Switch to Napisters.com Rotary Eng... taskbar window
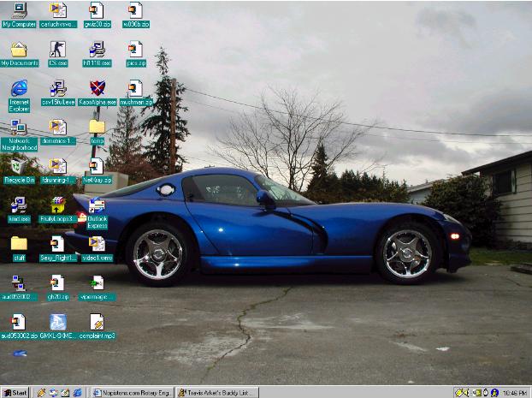 click(131, 392)
